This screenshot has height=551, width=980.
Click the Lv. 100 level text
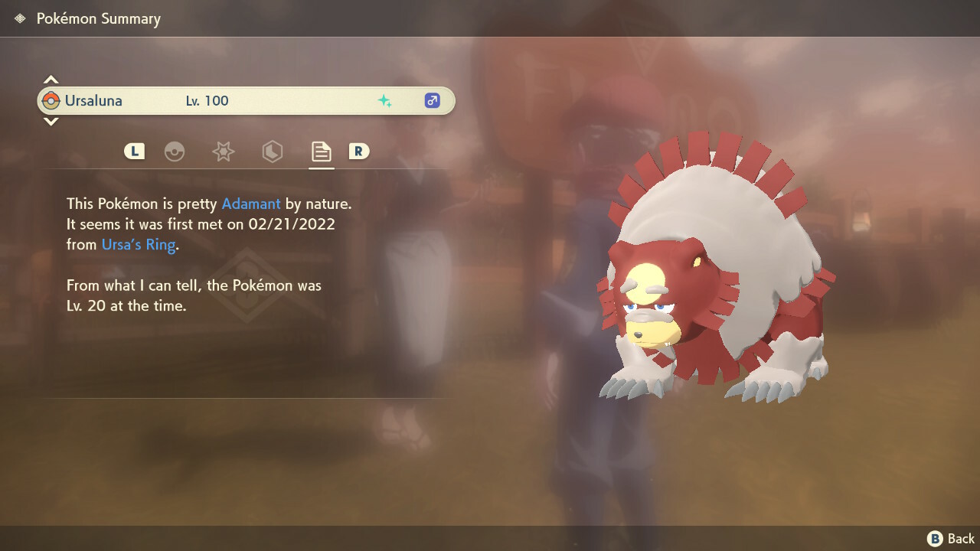[207, 100]
